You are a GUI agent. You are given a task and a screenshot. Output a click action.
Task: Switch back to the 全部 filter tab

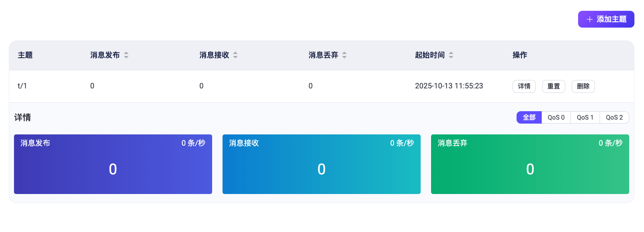tap(529, 117)
